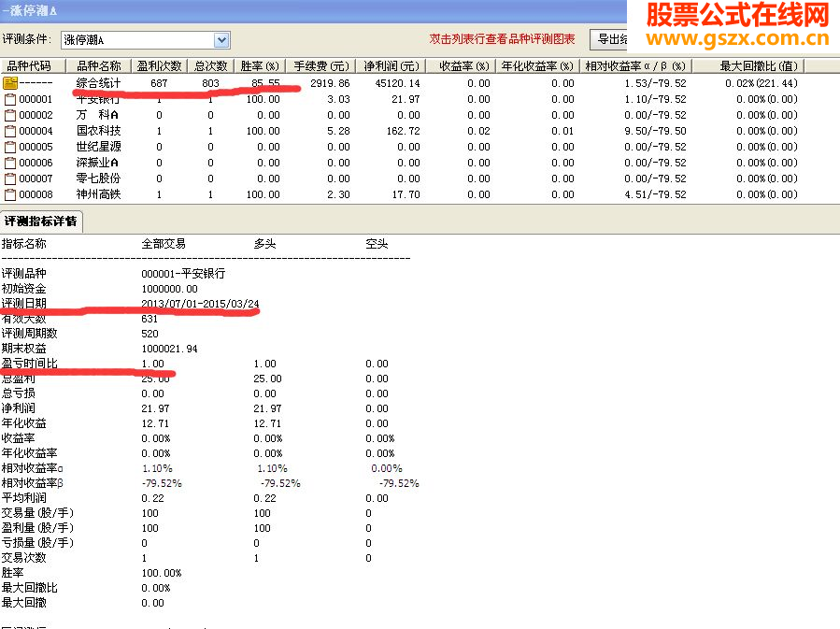840x629 pixels.
Task: Select stock code 000007 row
Action: click(36, 179)
